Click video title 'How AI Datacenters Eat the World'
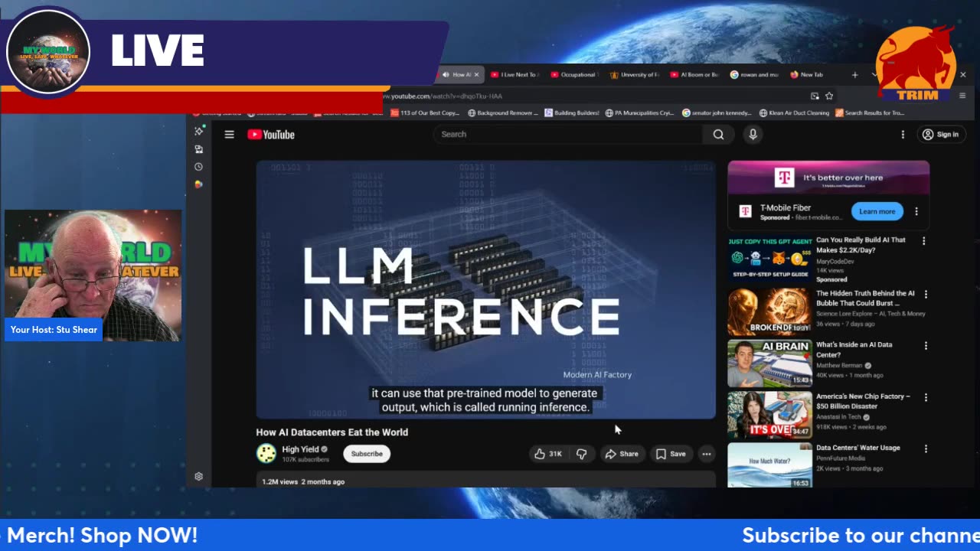The width and height of the screenshot is (980, 551). tap(332, 432)
